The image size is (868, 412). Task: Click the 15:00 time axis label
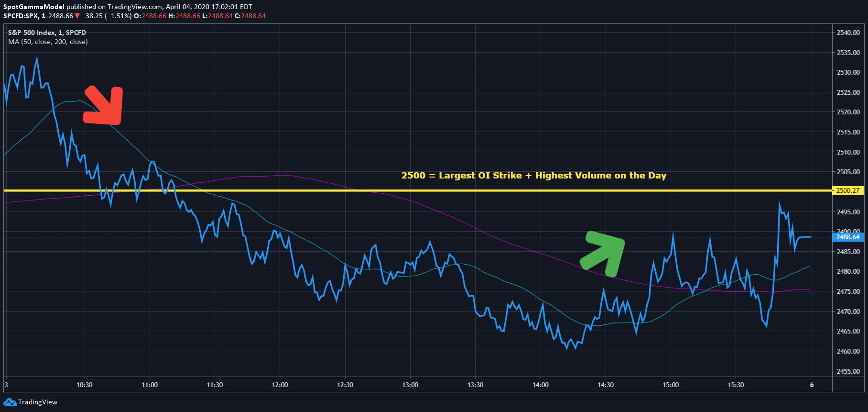pyautogui.click(x=671, y=385)
